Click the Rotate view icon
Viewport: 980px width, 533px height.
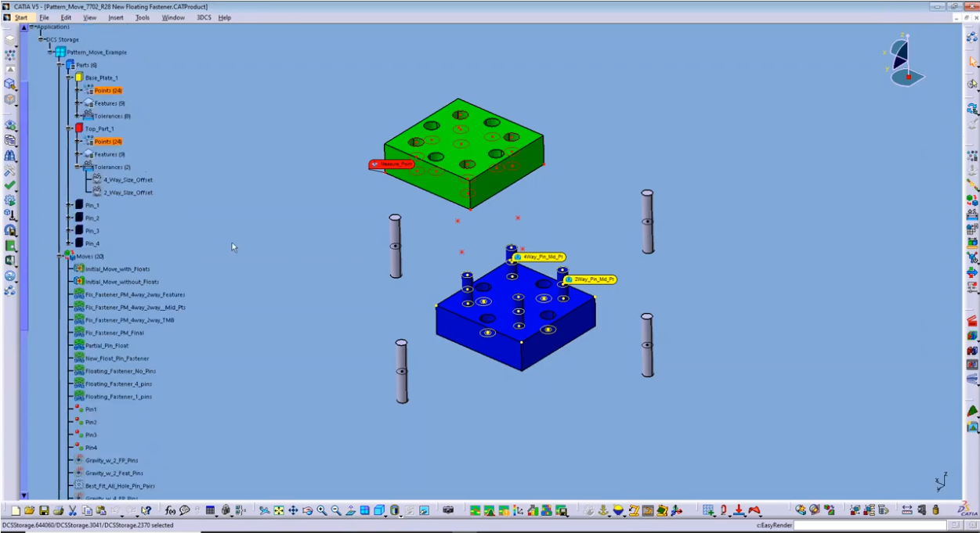306,509
